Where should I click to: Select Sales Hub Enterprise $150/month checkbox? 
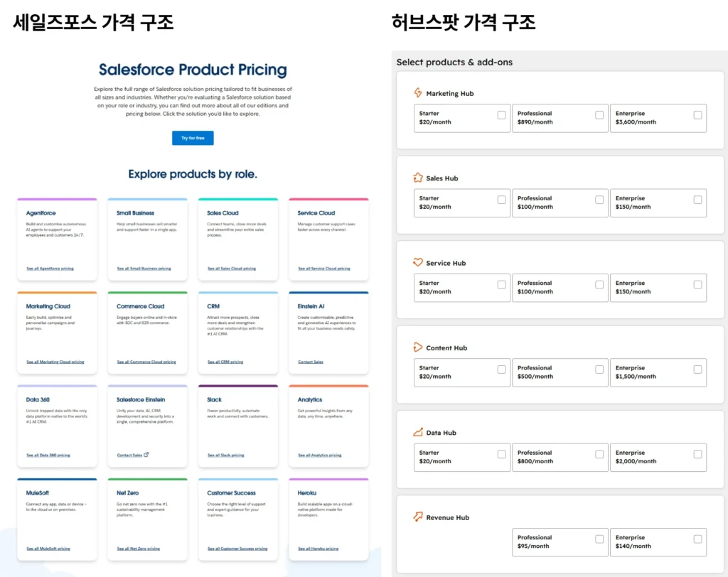pos(697,200)
